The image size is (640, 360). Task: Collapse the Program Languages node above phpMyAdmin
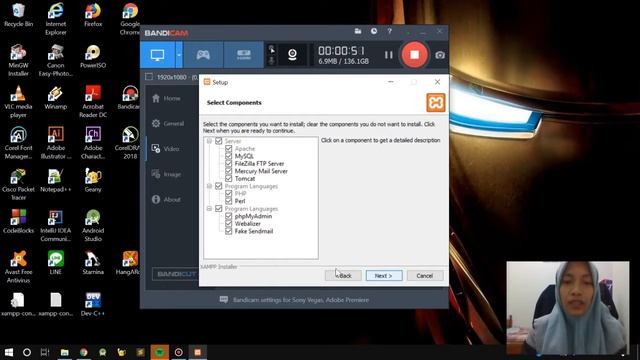pyautogui.click(x=209, y=209)
